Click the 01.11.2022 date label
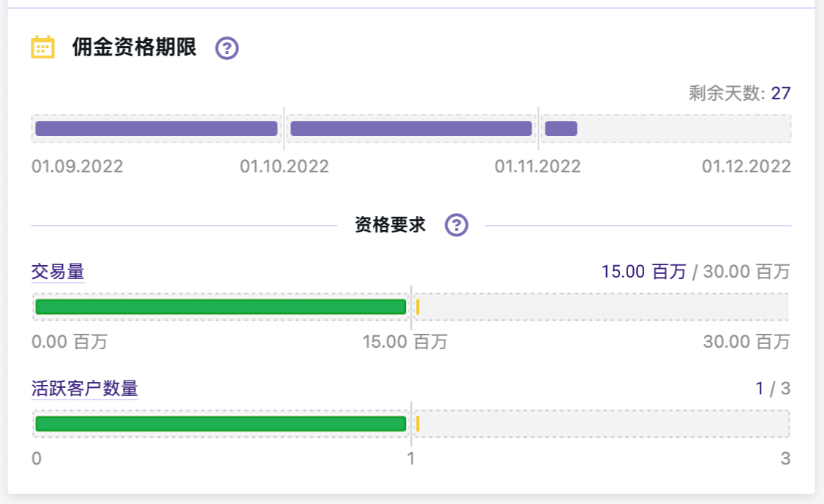The image size is (824, 504). [x=537, y=167]
